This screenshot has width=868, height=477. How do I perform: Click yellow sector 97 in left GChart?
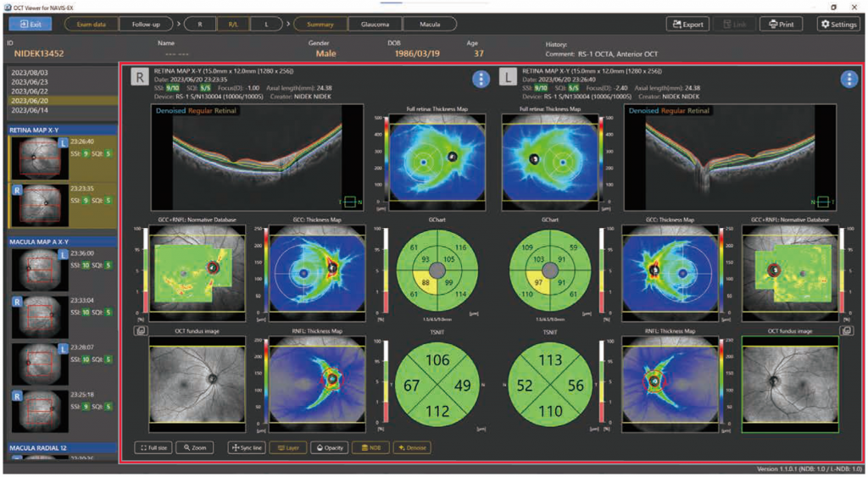(538, 282)
